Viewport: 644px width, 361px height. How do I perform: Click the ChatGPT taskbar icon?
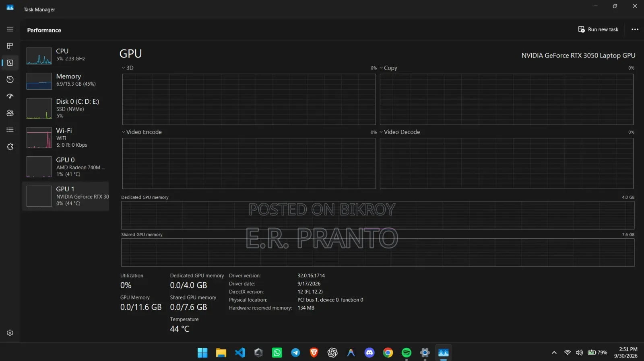(x=332, y=353)
